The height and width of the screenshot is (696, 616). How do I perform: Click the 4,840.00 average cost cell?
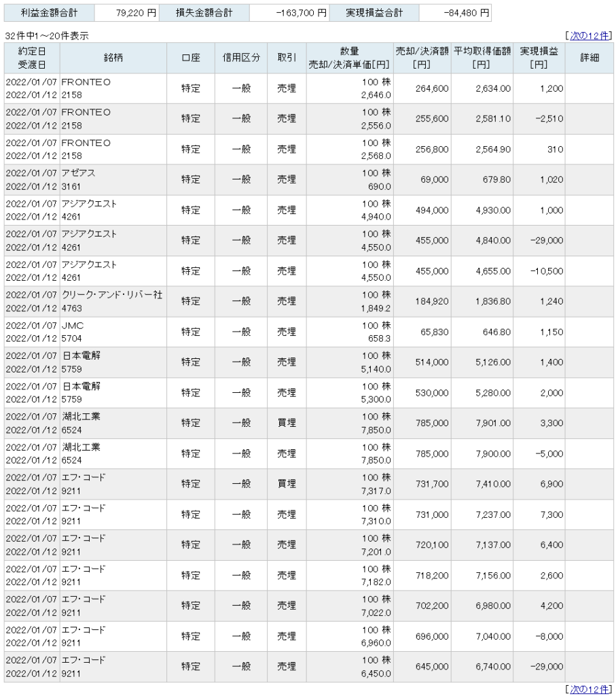coord(493,241)
